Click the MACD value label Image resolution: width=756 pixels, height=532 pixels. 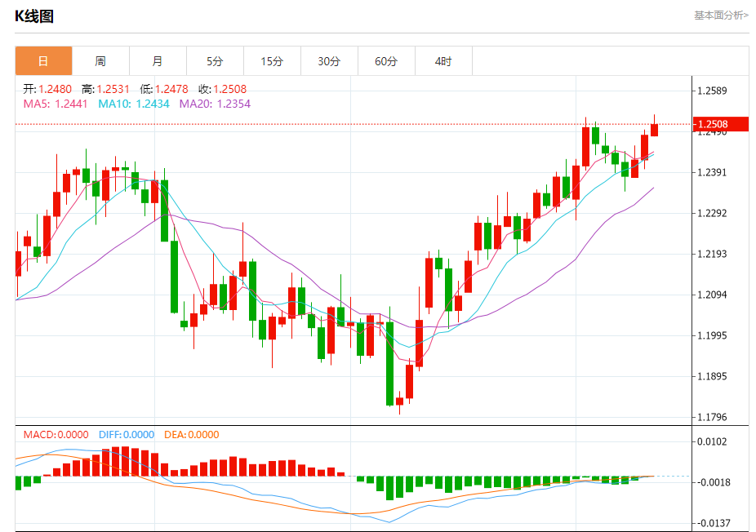pyautogui.click(x=56, y=435)
